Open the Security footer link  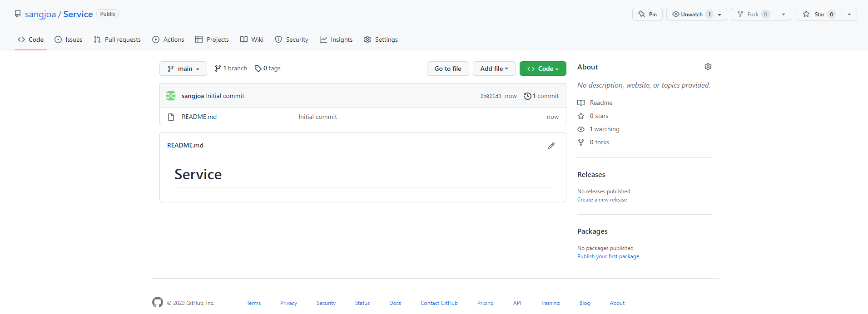(326, 303)
